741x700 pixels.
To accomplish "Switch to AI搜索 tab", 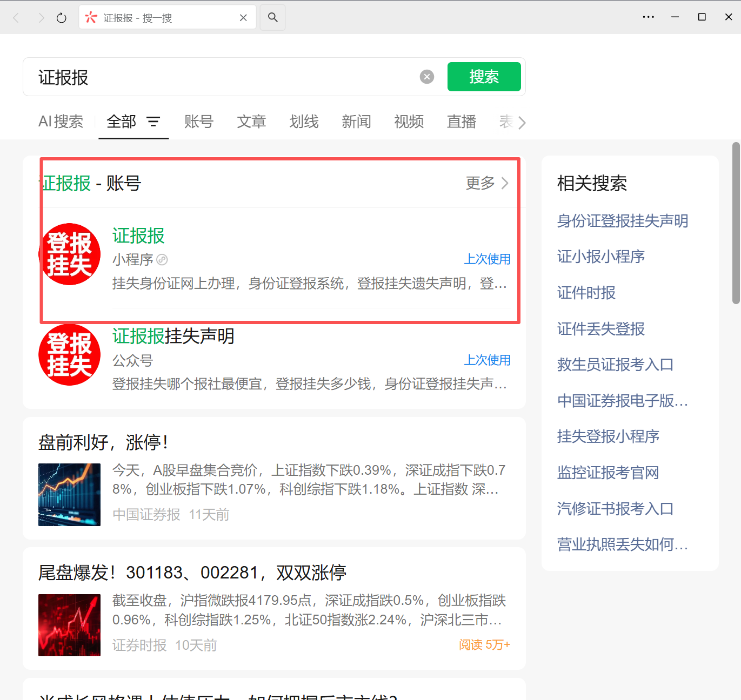I will coord(61,122).
